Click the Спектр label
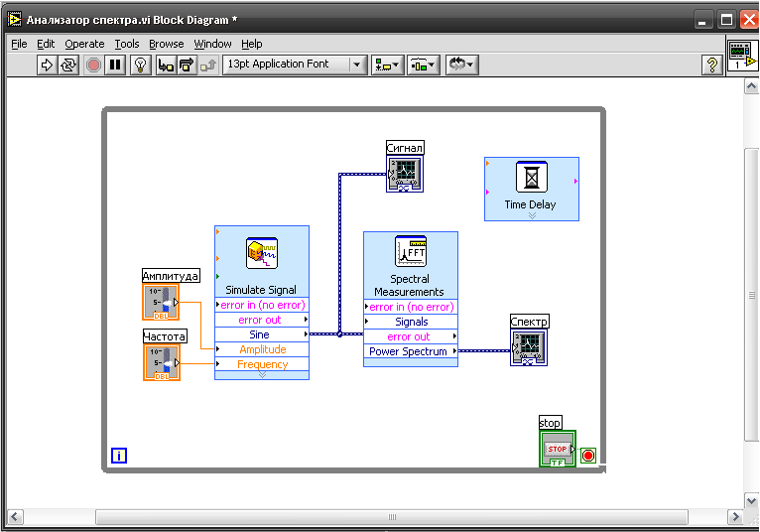Viewport: 760px width, 532px height. pyautogui.click(x=529, y=321)
